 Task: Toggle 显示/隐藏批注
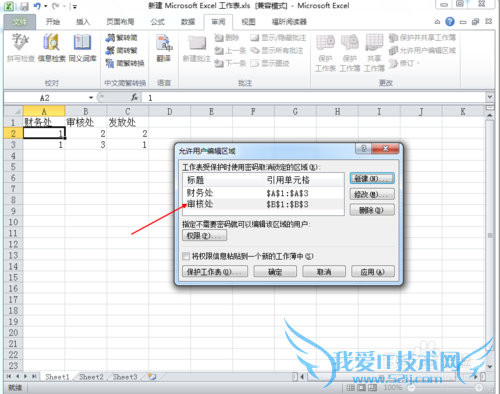coord(278,38)
